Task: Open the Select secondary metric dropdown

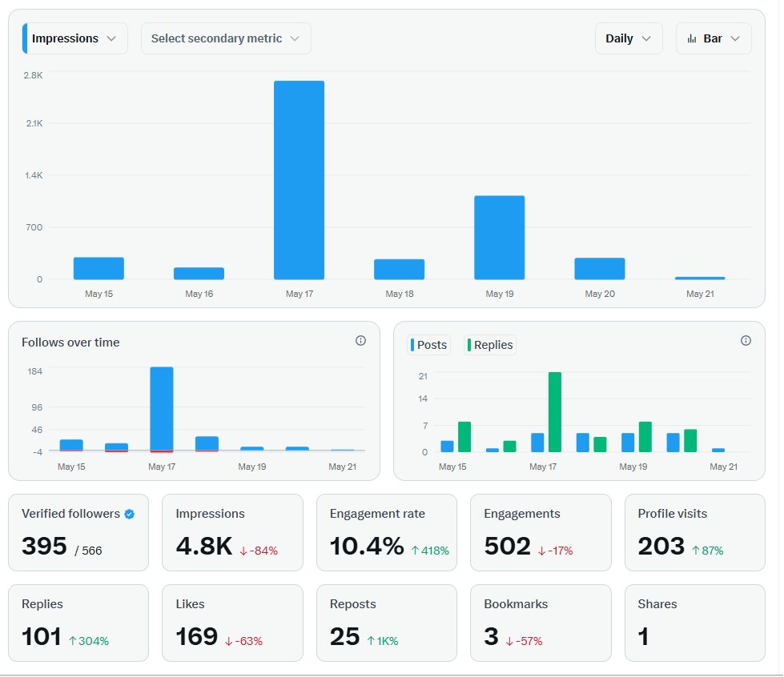Action: click(x=226, y=38)
